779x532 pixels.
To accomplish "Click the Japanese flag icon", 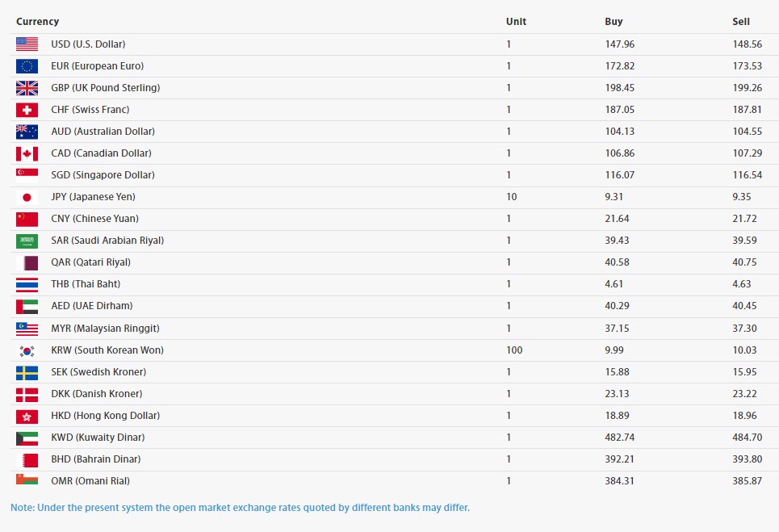I will [x=27, y=197].
